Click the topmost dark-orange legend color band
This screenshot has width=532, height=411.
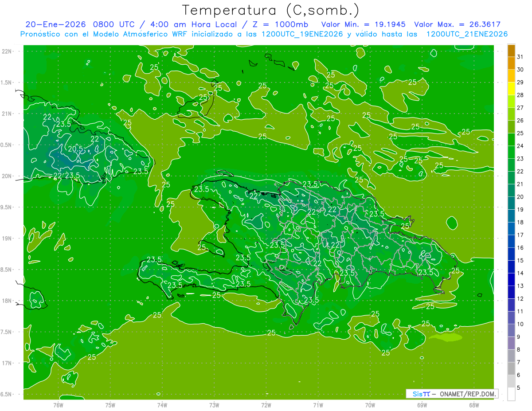click(512, 51)
